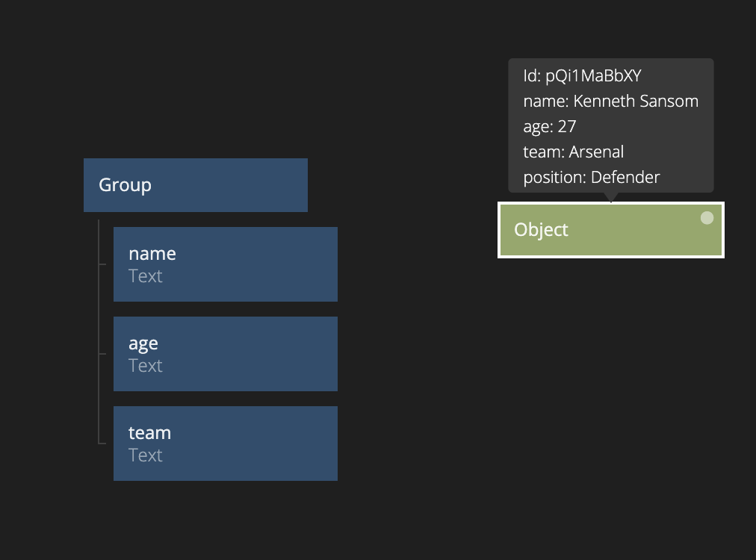Click the circular port on the Object node
The image size is (756, 560).
click(707, 218)
